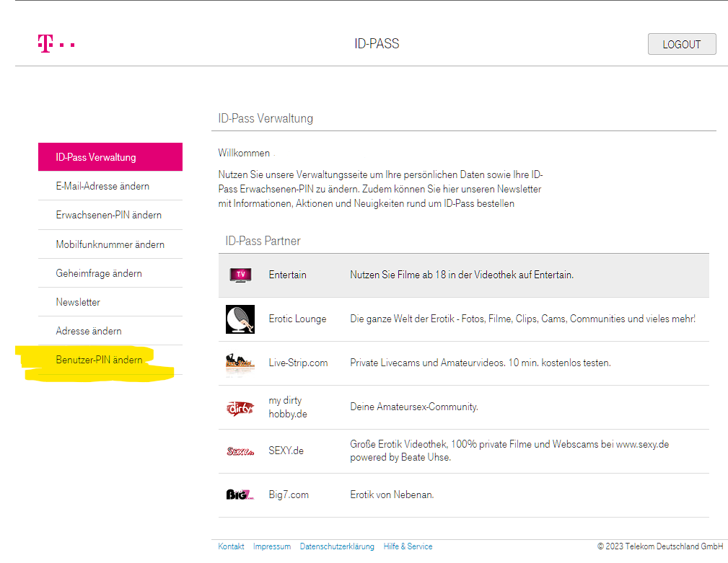Click description 'Deine Amateursex-Community.'

click(414, 407)
